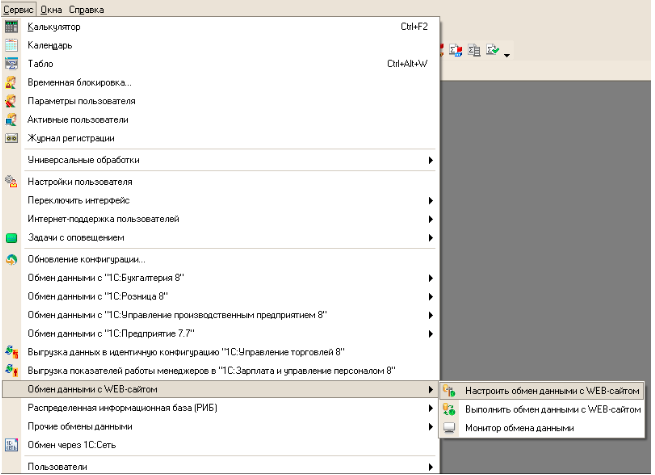This screenshot has height=475, width=655.
Task: Expand the Задачи с оповещением submenu arrow
Action: tap(431, 238)
